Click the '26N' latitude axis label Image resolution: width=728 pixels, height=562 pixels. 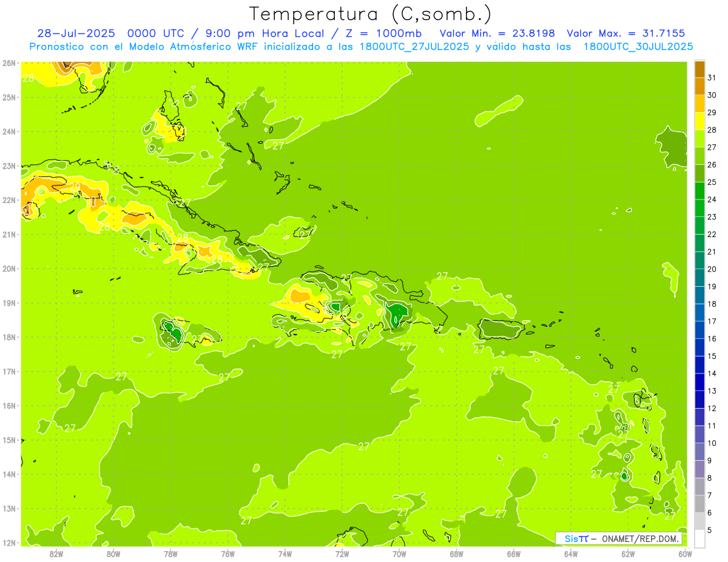[8, 63]
